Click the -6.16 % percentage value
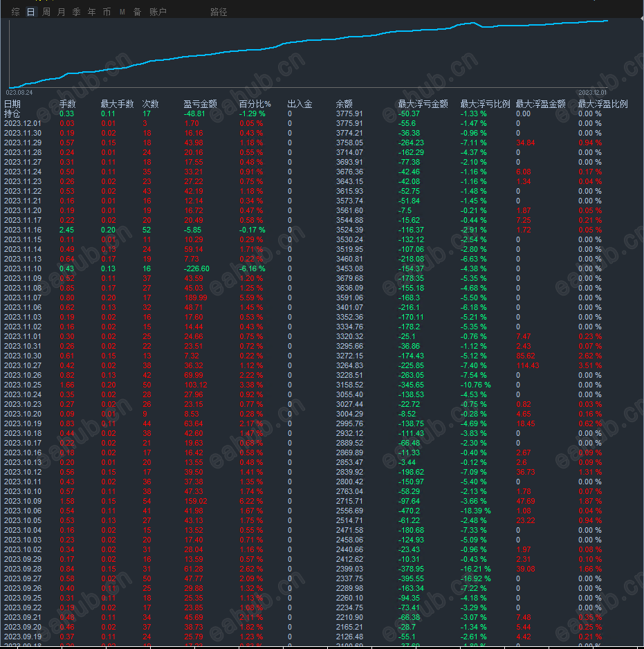The height and width of the screenshot is (649, 644). coord(252,268)
